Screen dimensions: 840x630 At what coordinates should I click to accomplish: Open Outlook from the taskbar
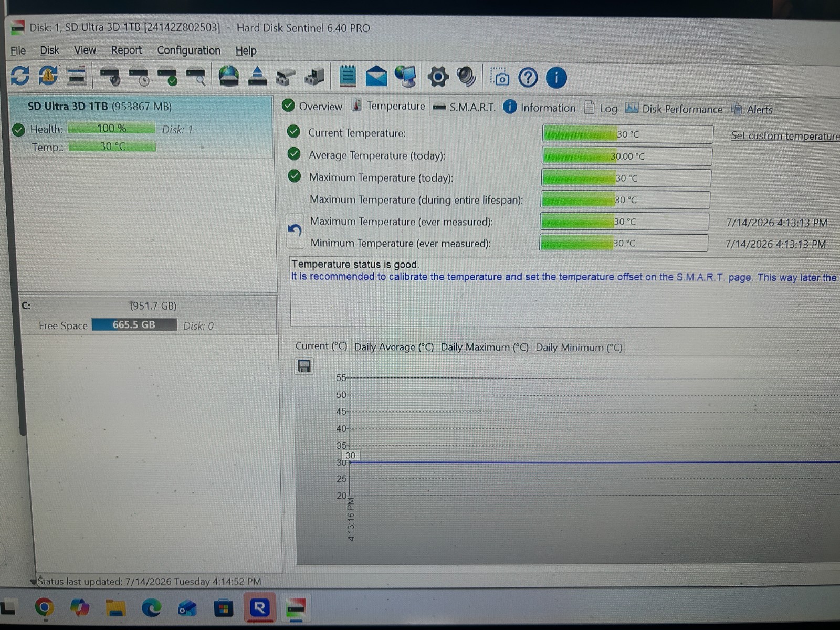coord(187,608)
